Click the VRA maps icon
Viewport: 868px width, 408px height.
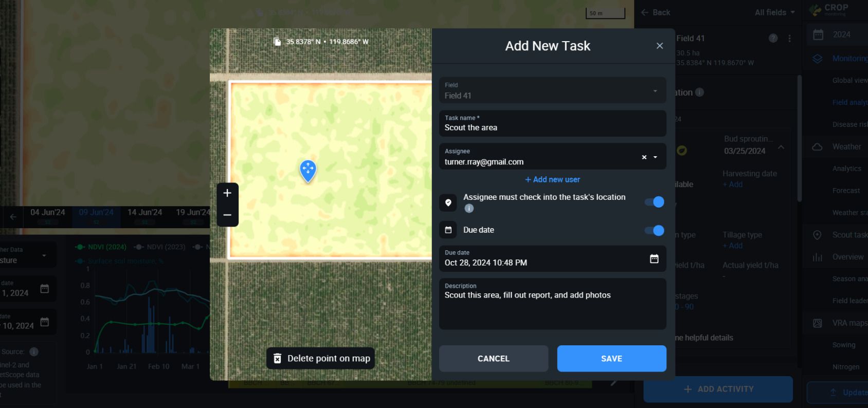[817, 323]
